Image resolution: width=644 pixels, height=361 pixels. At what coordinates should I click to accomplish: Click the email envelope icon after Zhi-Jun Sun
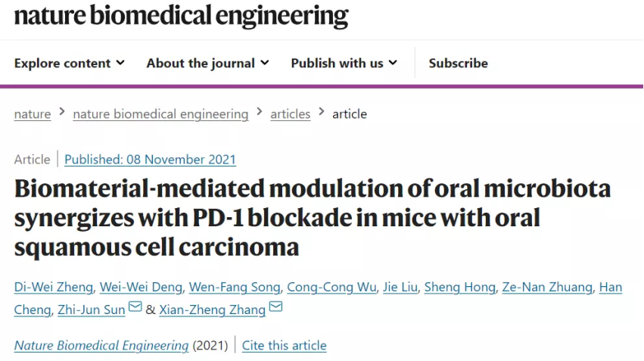(x=135, y=307)
